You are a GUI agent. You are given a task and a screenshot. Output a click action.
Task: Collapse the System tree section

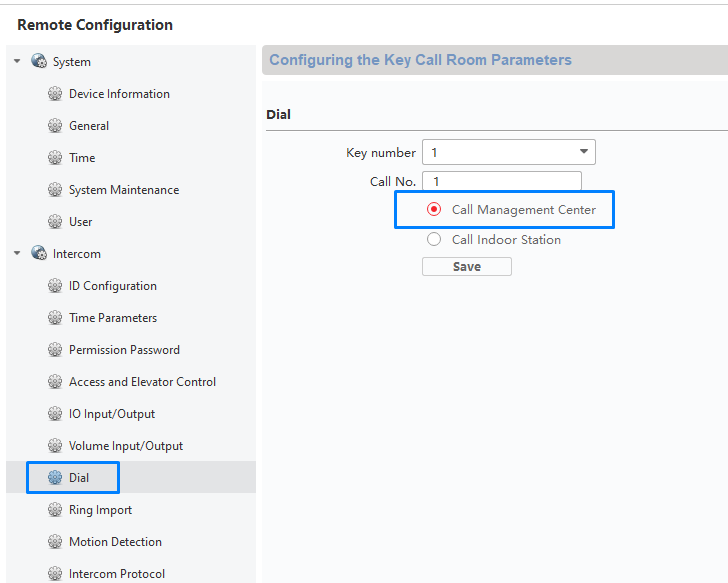(17, 61)
